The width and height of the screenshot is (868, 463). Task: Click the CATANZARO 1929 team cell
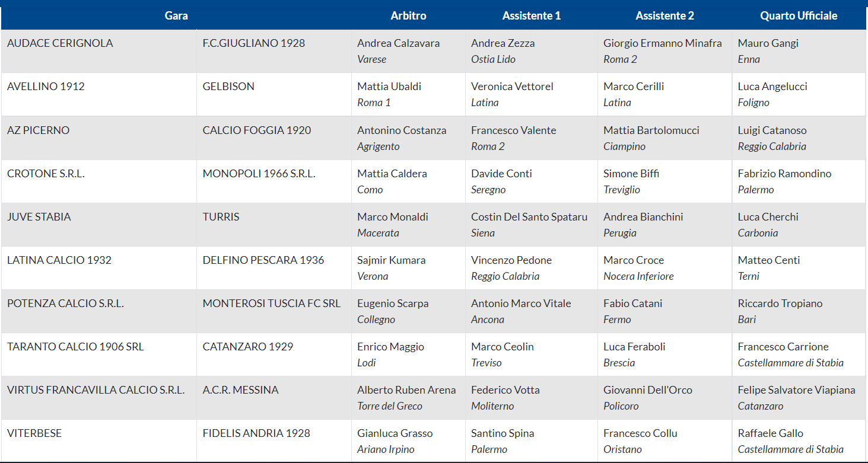pyautogui.click(x=248, y=347)
